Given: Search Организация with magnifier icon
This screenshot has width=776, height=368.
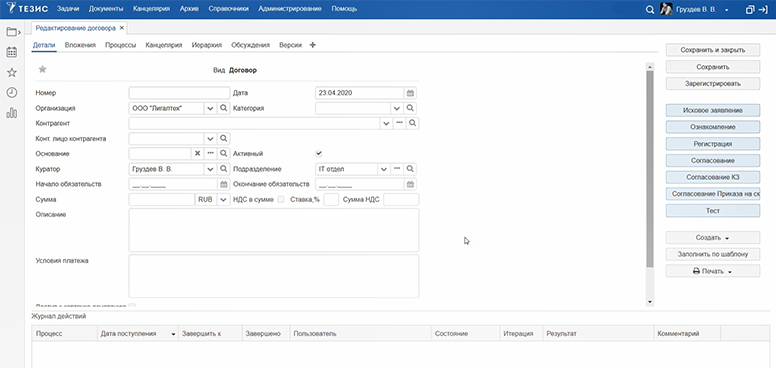Looking at the screenshot, I should click(223, 108).
